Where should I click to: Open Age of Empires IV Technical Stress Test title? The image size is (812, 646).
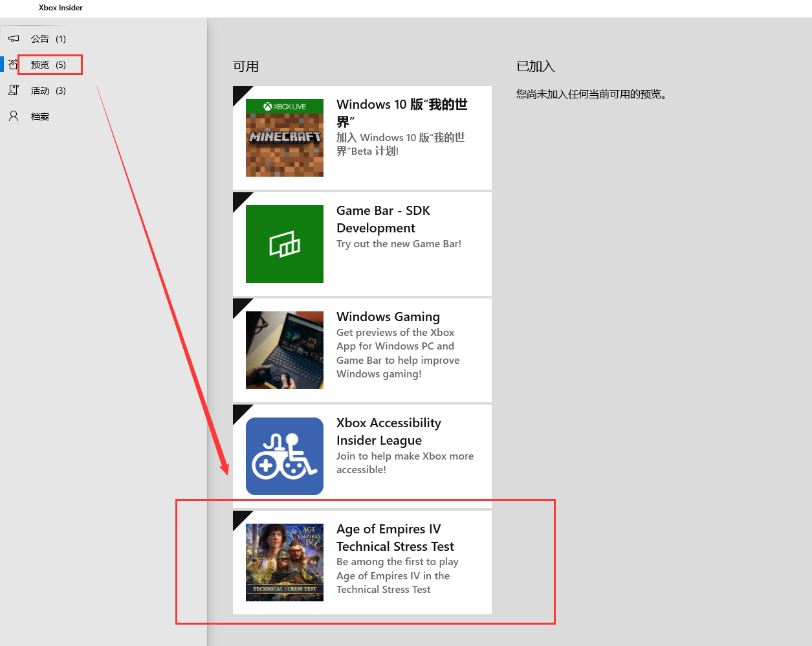click(395, 537)
